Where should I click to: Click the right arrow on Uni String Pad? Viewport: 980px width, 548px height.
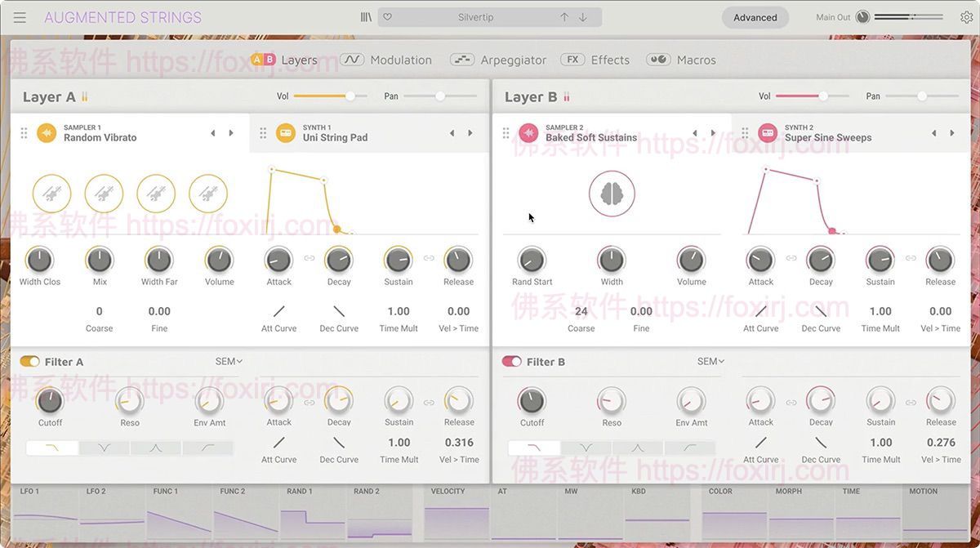[x=470, y=131]
